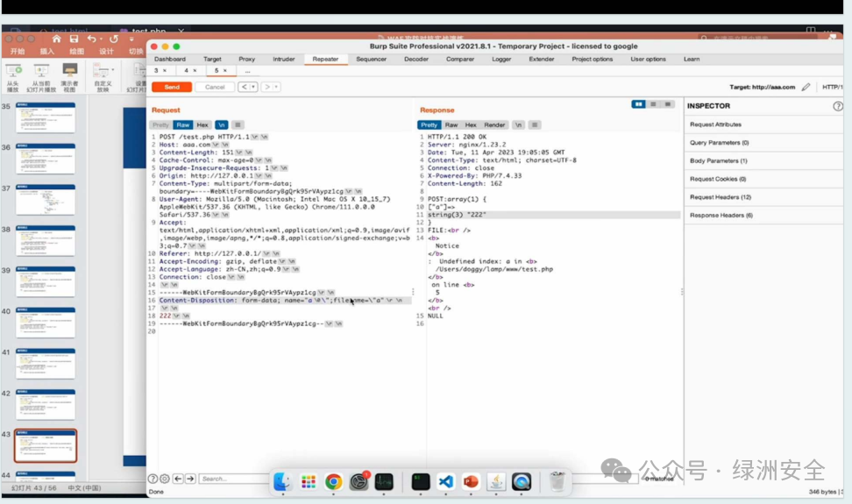Open history dropdown next to back arrow

point(253,87)
